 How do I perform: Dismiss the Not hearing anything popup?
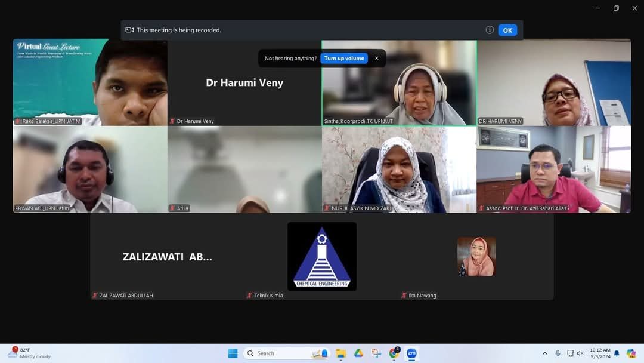coord(377,59)
